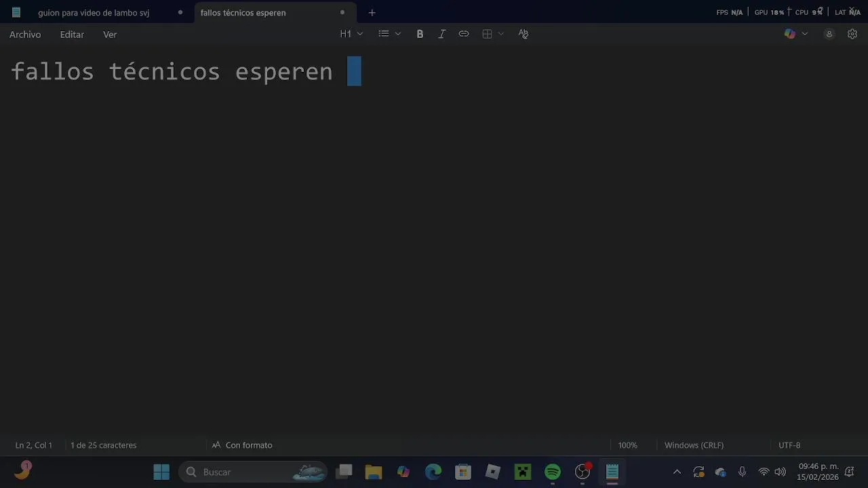The height and width of the screenshot is (488, 868).
Task: Click the 1 de 25 caracteres counter
Action: tap(103, 445)
